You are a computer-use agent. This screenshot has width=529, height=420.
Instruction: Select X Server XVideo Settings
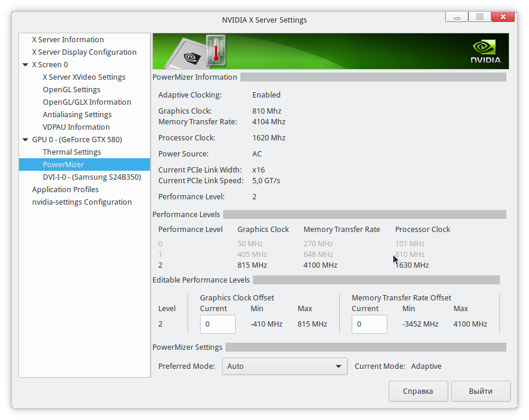coord(84,77)
